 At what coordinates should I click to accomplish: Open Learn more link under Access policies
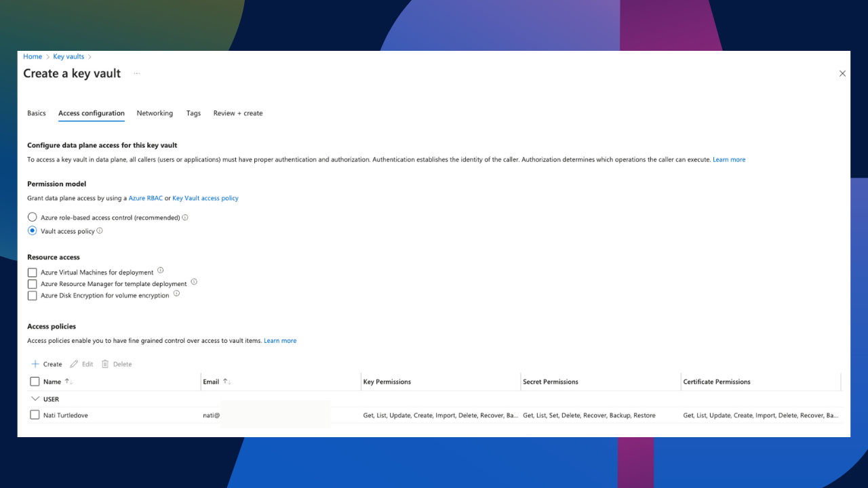[280, 340]
